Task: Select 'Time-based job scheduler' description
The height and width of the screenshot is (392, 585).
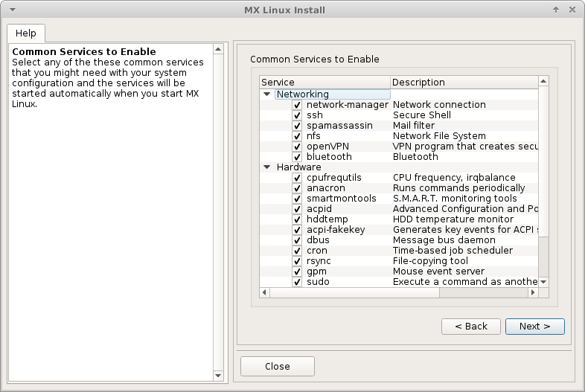Action: coord(453,251)
